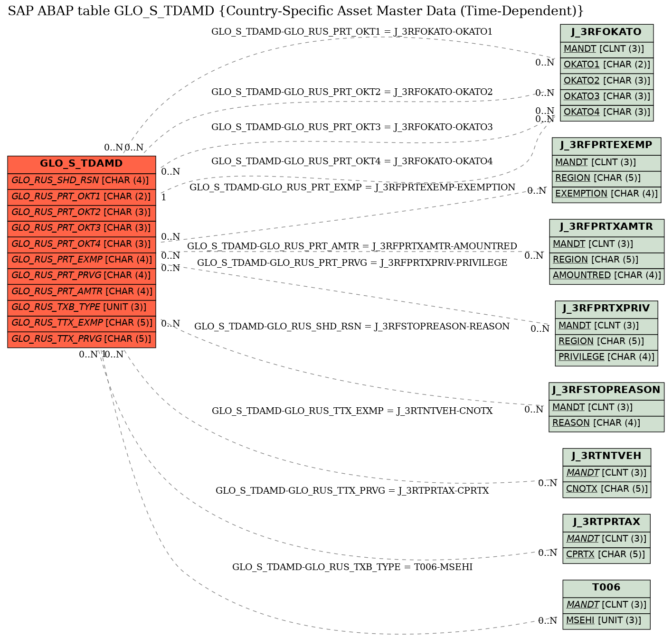Click MSEHI field in T006 table
This screenshot has height=637, width=672.
[x=606, y=621]
